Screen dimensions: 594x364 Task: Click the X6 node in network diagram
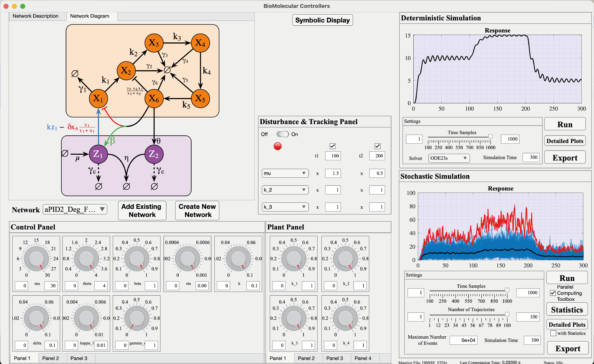154,98
